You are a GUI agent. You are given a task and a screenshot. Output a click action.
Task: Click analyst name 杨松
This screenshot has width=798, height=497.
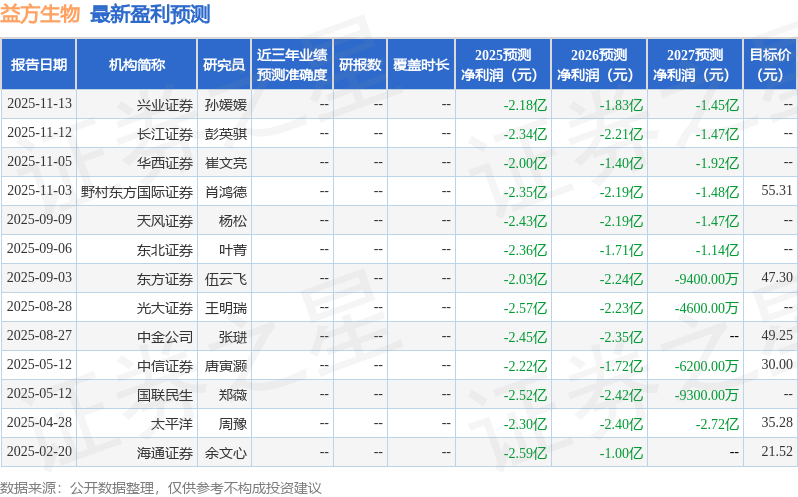coord(233,221)
